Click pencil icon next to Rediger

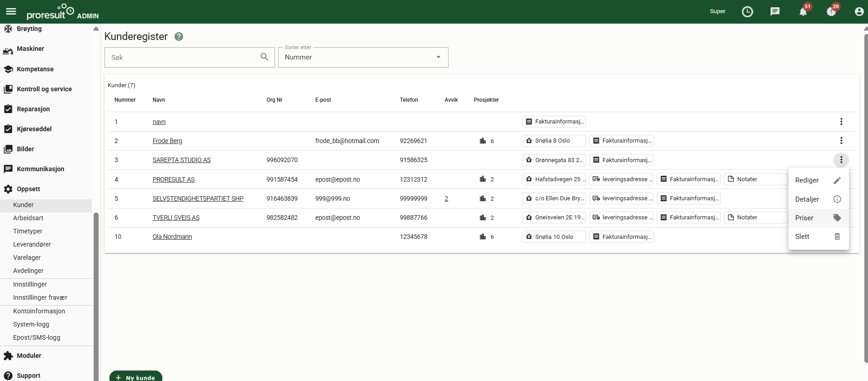837,180
